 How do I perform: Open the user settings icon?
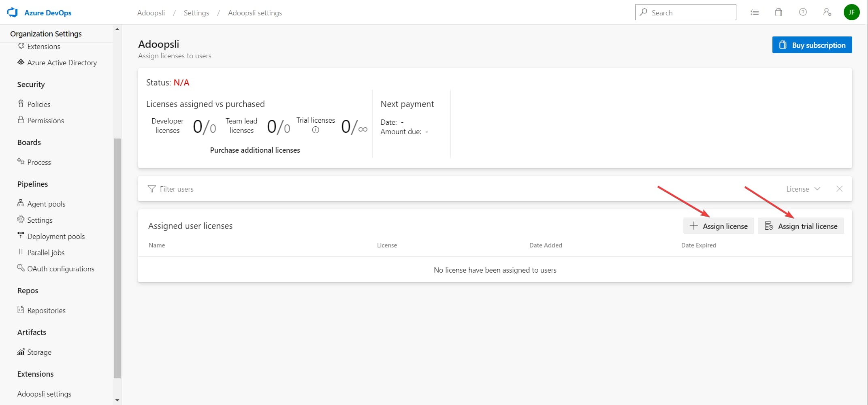827,12
